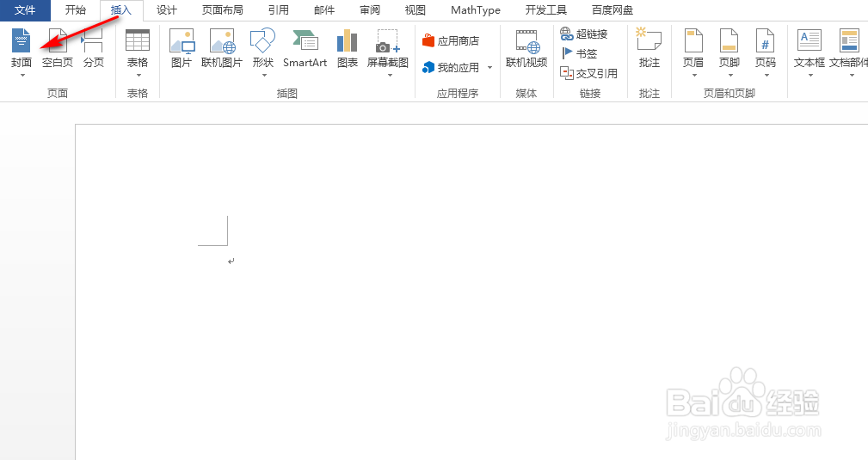Click the Screenshot (屏幕截图) icon

[x=387, y=40]
